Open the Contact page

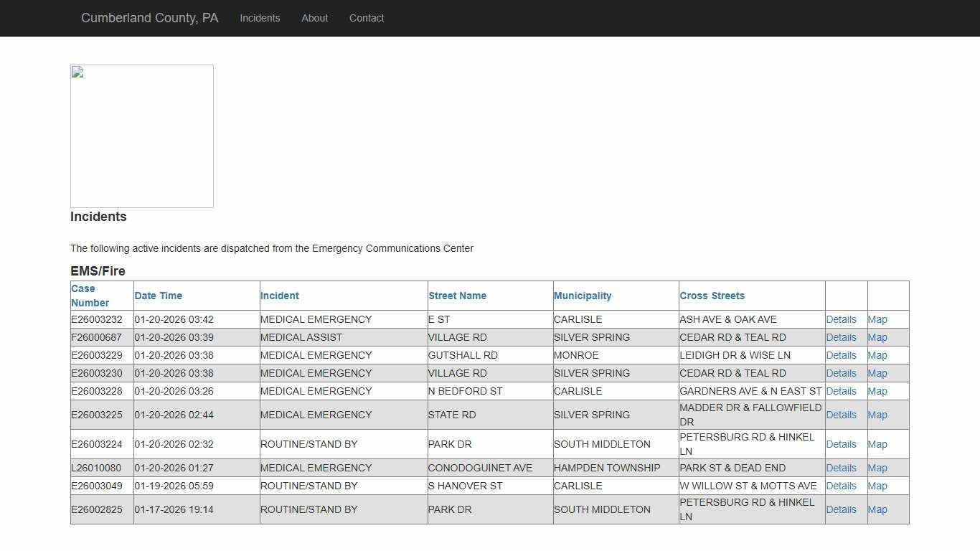tap(367, 18)
